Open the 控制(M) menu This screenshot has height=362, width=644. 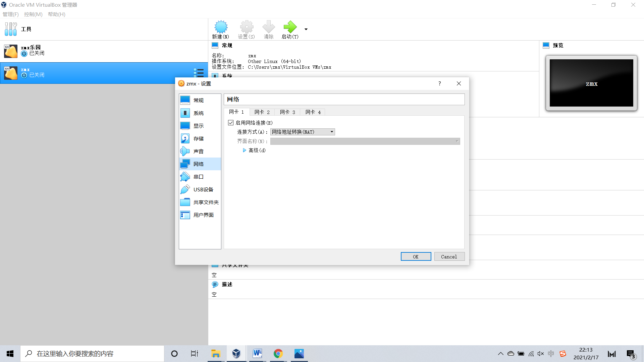(x=33, y=14)
